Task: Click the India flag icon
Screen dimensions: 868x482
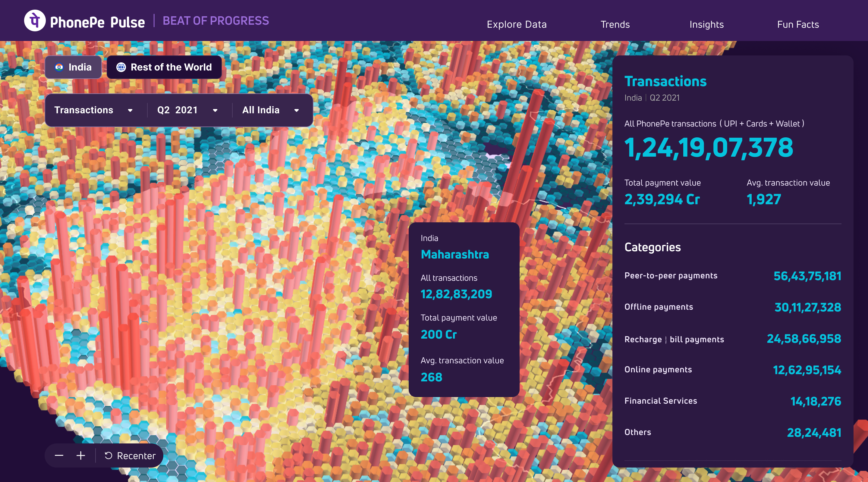Action: (x=59, y=67)
